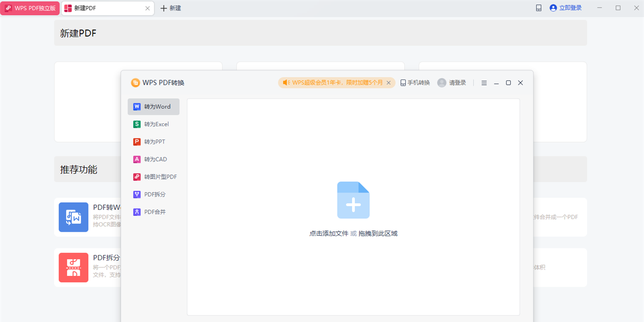Click 手机转换 in the converter title bar
644x322 pixels.
coord(415,83)
